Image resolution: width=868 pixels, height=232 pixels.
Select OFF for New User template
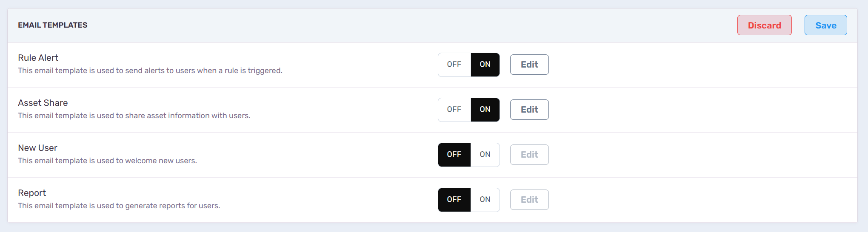(454, 155)
